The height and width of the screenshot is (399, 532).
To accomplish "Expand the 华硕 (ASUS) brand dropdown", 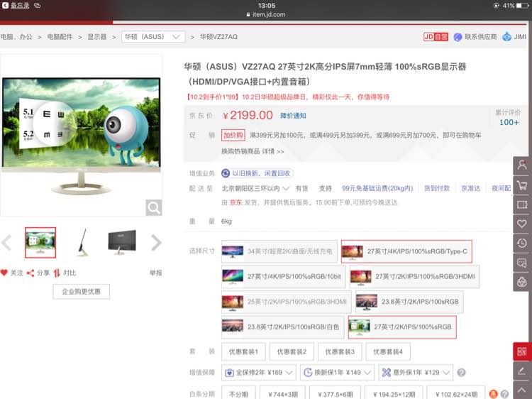I will click(x=153, y=37).
